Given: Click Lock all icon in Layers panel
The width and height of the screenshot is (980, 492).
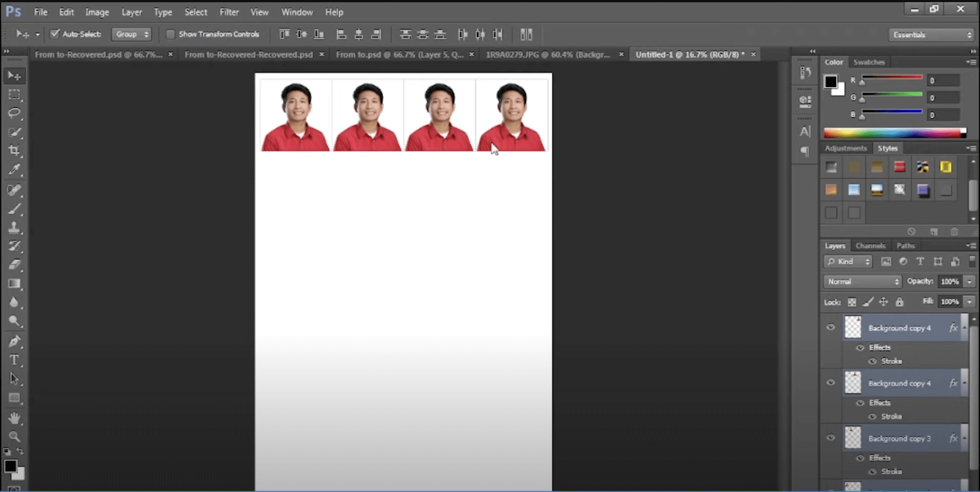Looking at the screenshot, I should click(x=899, y=301).
